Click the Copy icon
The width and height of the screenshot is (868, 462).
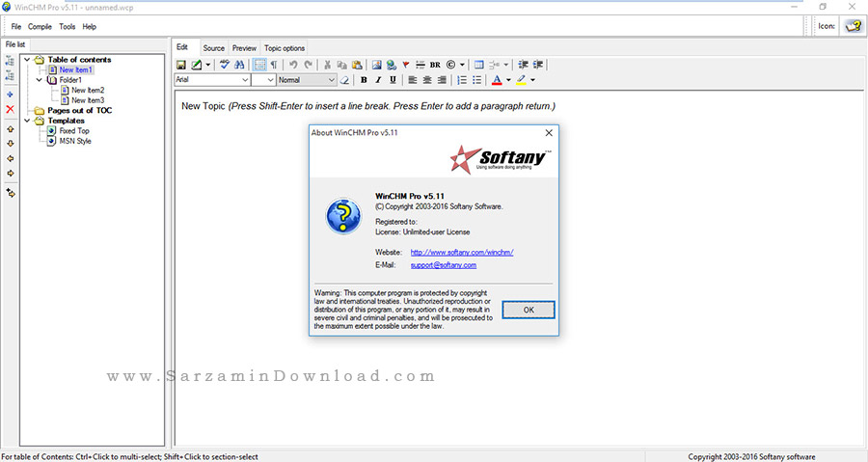pyautogui.click(x=342, y=65)
